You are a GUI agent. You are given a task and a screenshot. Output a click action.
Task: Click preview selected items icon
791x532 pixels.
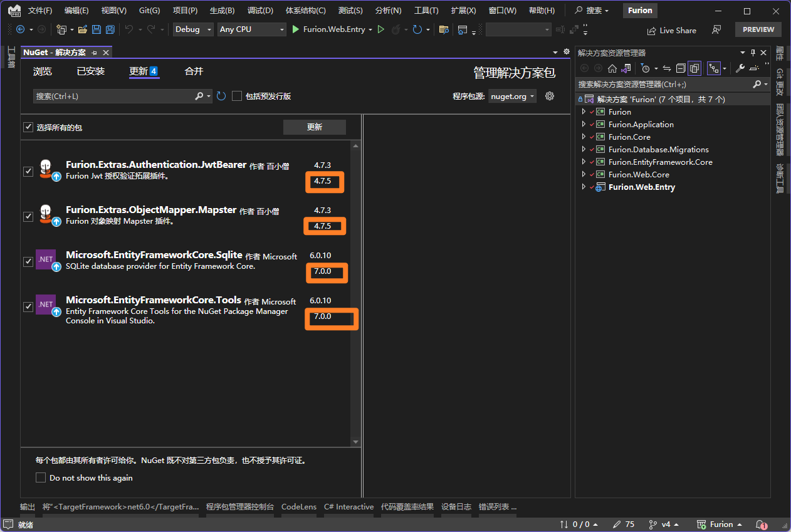click(x=754, y=68)
